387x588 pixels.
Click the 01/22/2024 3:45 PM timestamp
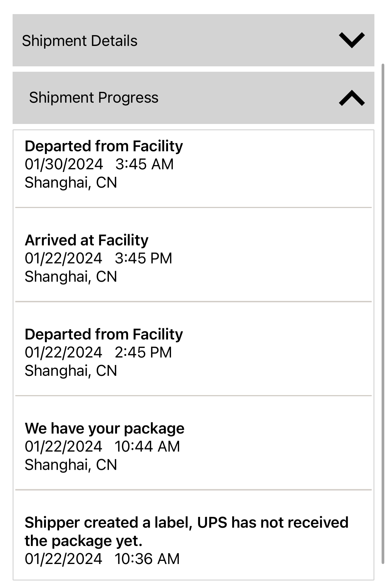(x=98, y=258)
